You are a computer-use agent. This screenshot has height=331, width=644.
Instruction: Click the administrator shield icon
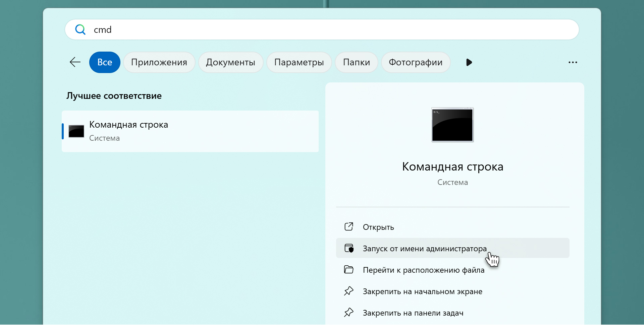[x=349, y=248]
